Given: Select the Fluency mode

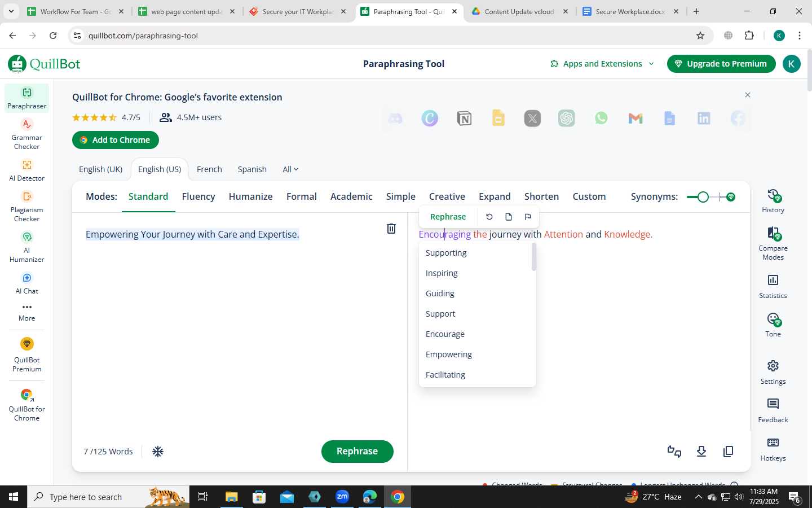Looking at the screenshot, I should pos(198,196).
